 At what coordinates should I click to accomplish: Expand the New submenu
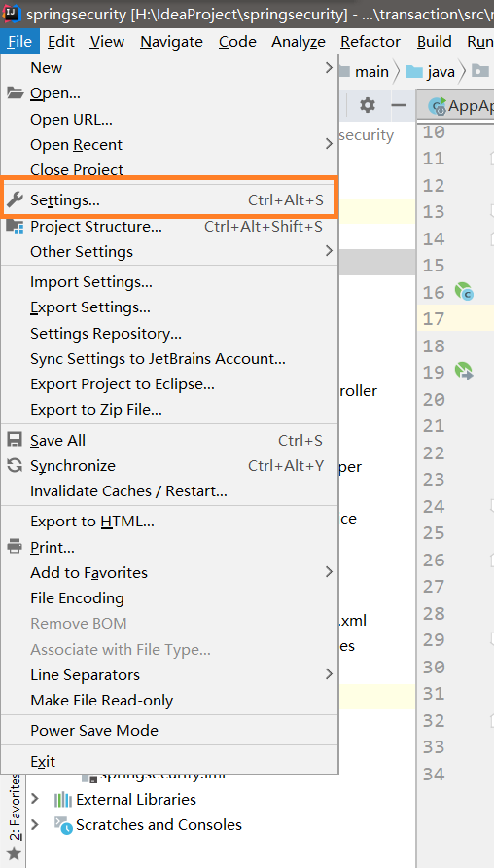[169, 67]
